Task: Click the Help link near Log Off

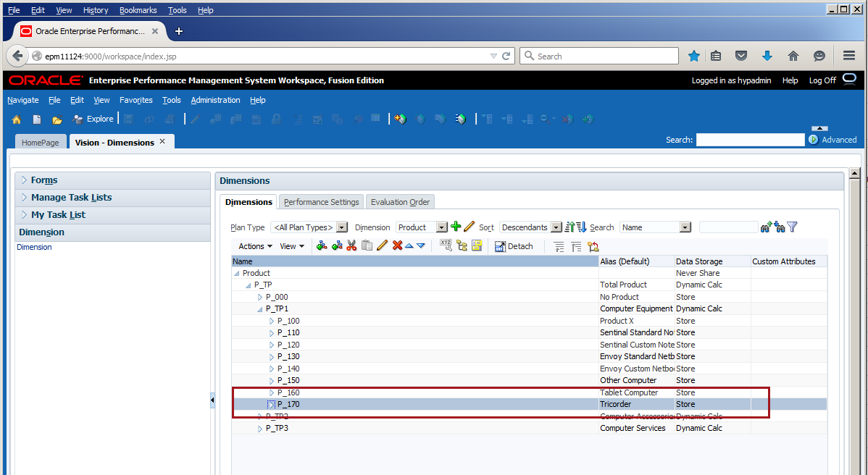Action: pyautogui.click(x=790, y=80)
